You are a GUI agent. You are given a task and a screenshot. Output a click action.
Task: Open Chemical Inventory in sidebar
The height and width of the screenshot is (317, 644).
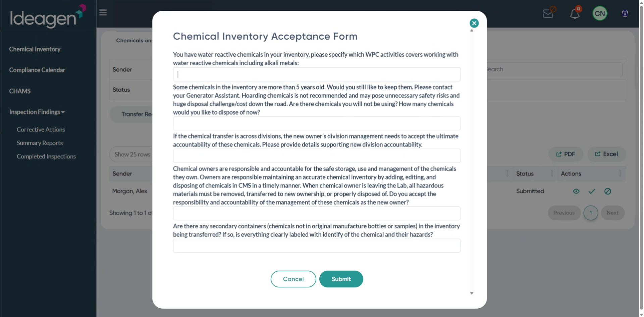tap(35, 49)
